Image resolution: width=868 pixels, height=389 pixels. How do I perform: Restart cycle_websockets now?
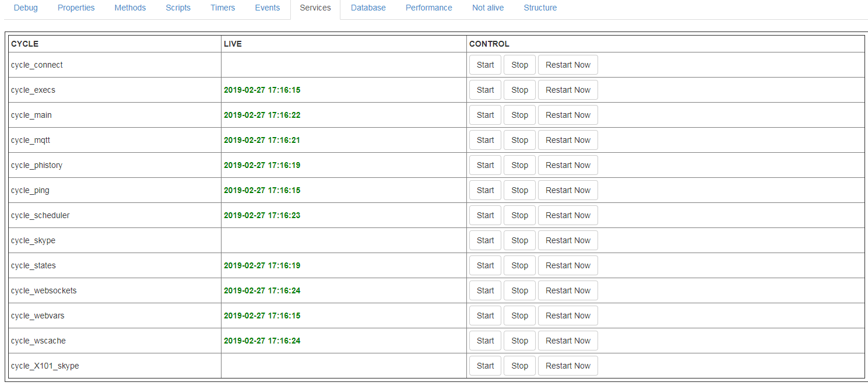[x=568, y=290]
